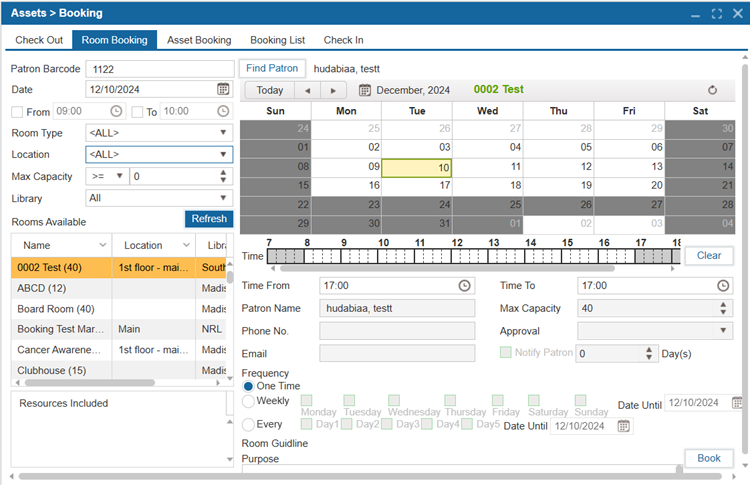Open the Approval dropdown
The height and width of the screenshot is (485, 750).
[x=723, y=331]
